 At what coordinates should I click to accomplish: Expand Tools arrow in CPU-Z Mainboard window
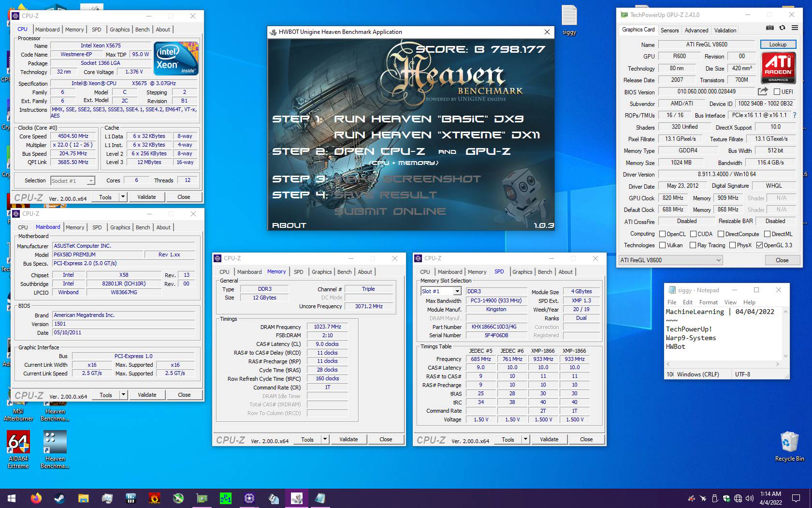(x=123, y=395)
